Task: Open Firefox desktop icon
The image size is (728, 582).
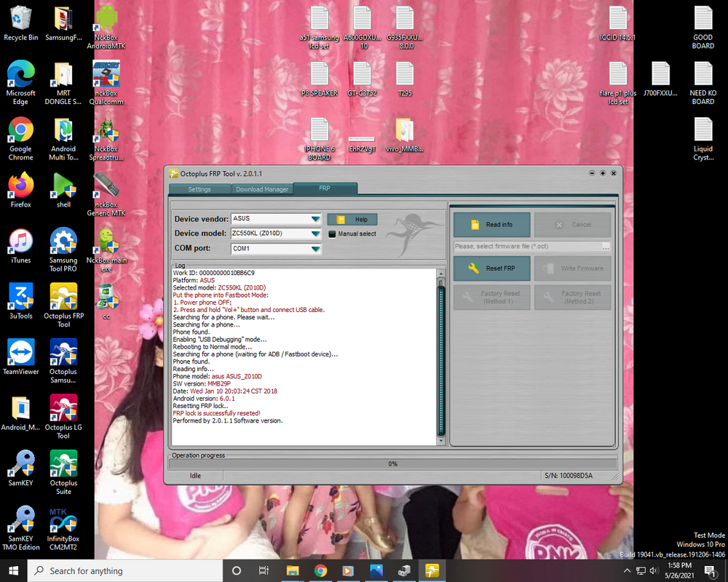Action: 21,191
